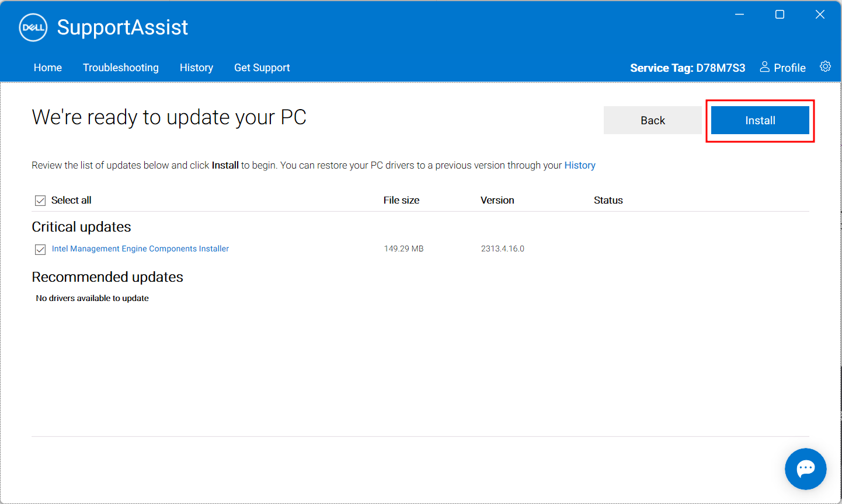Open Intel Management Engine Components Installer link
This screenshot has width=842, height=504.
(140, 249)
